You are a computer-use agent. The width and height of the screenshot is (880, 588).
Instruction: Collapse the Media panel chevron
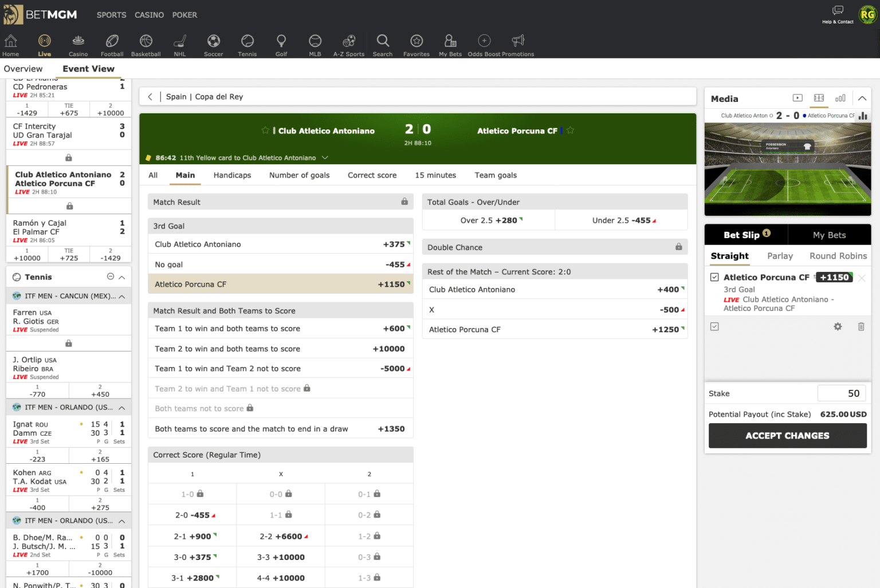(862, 98)
